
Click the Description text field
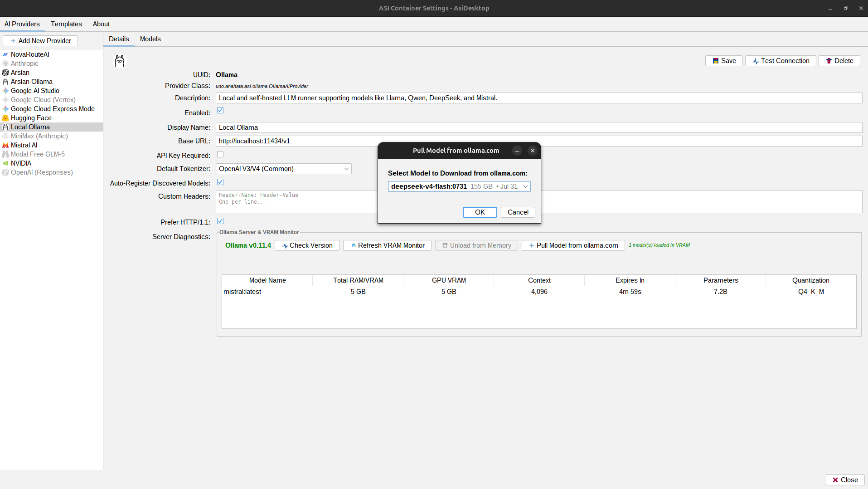coord(539,98)
